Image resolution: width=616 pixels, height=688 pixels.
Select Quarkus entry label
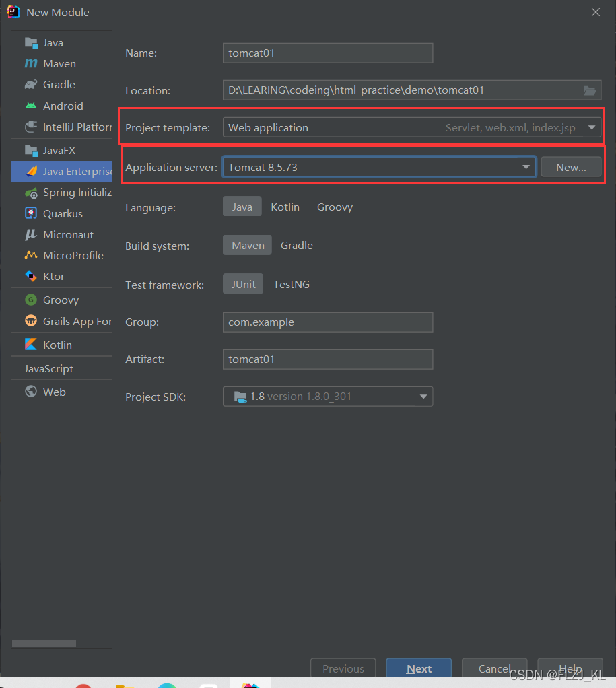coord(63,213)
